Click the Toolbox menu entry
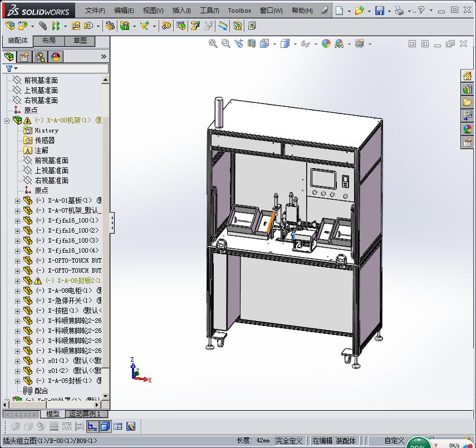Screen dimensions: 476x448 pyautogui.click(x=239, y=11)
